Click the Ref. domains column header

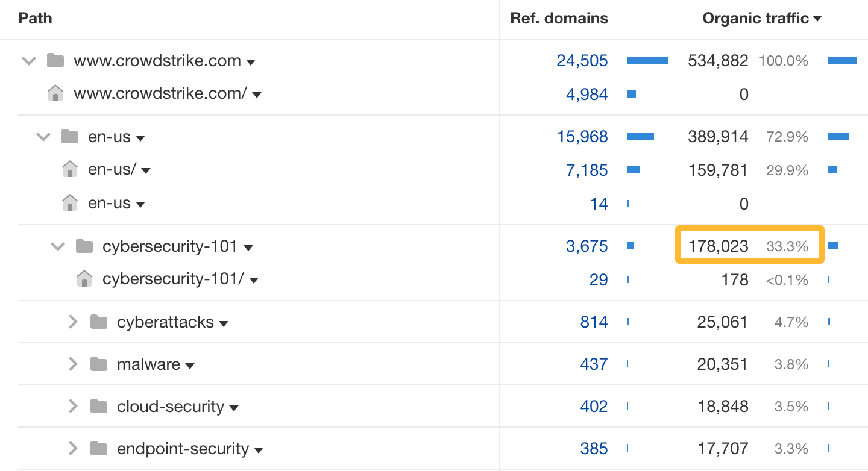pos(559,18)
